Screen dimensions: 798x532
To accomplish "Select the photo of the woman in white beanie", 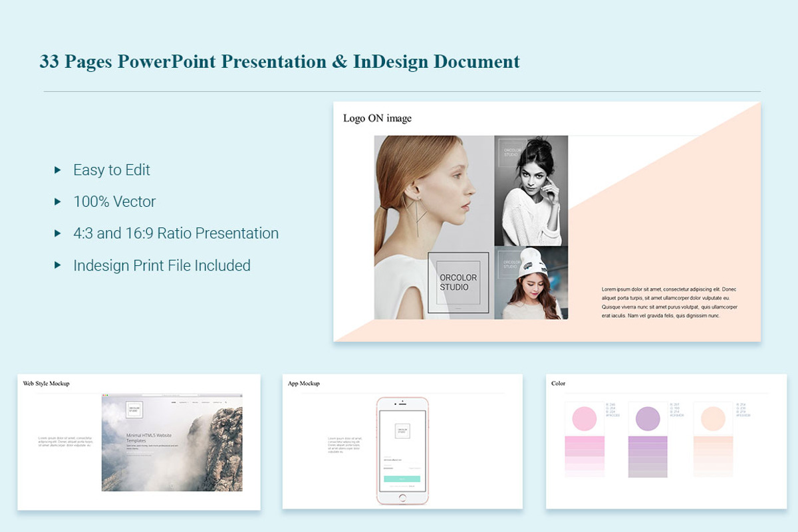I will (x=531, y=283).
